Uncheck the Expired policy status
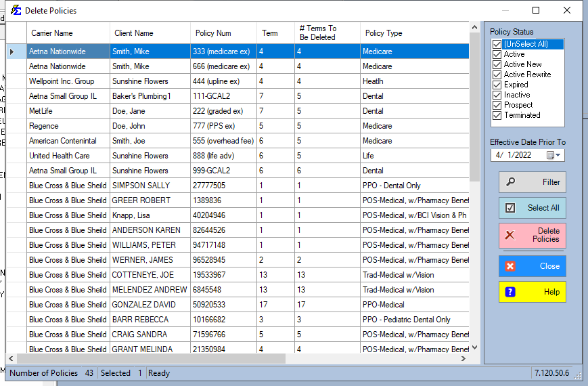 tap(497, 85)
